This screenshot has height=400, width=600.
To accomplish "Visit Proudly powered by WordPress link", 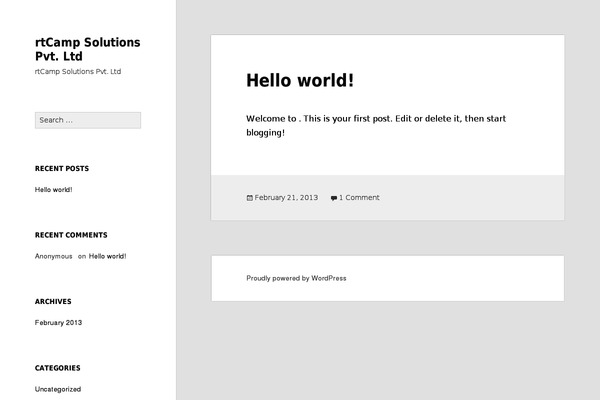I will (296, 278).
